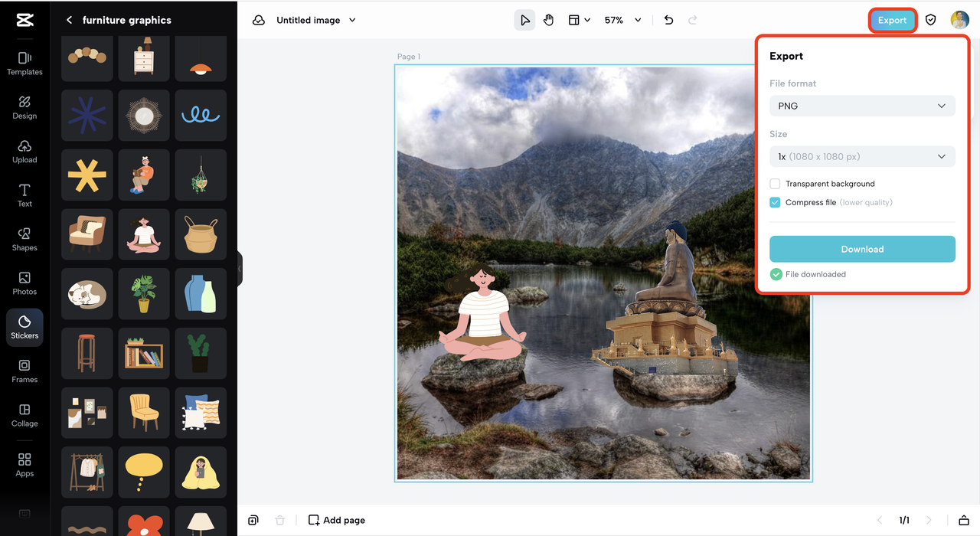Open the Text panel
Screen dimensions: 980x536
click(24, 195)
